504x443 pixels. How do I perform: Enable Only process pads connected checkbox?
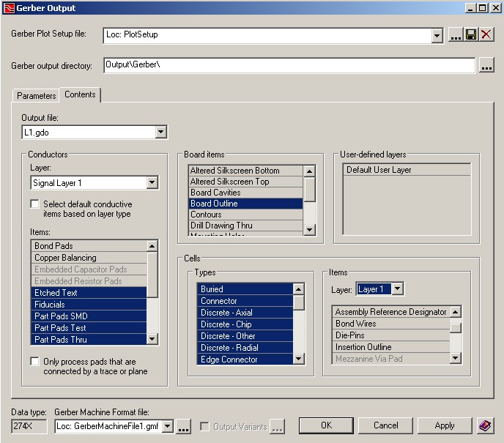pyautogui.click(x=34, y=362)
